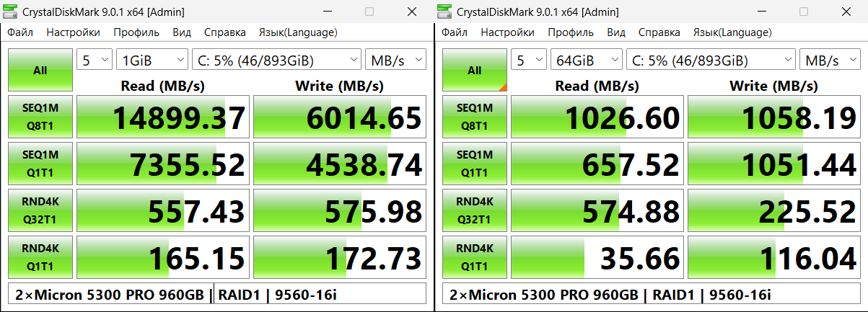Viewport: 868px width, 312px height.
Task: Run RND4K Q1T1 test in right window
Action: tap(475, 257)
